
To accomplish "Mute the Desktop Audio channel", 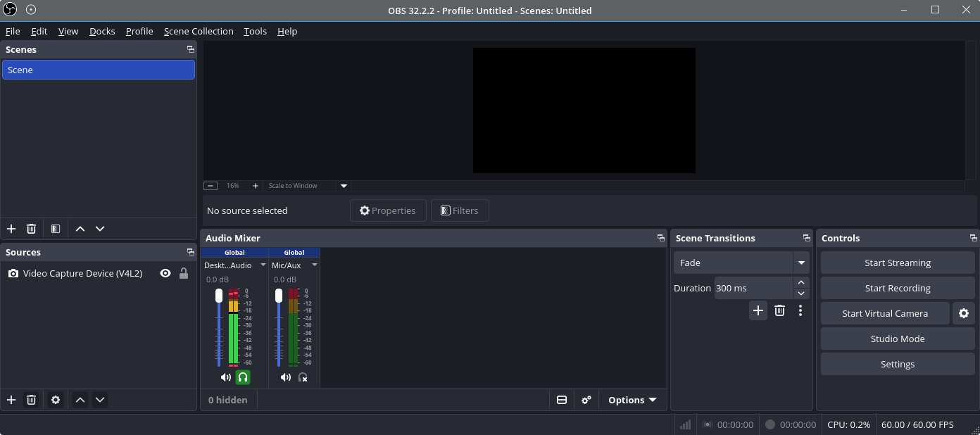I will coord(225,377).
